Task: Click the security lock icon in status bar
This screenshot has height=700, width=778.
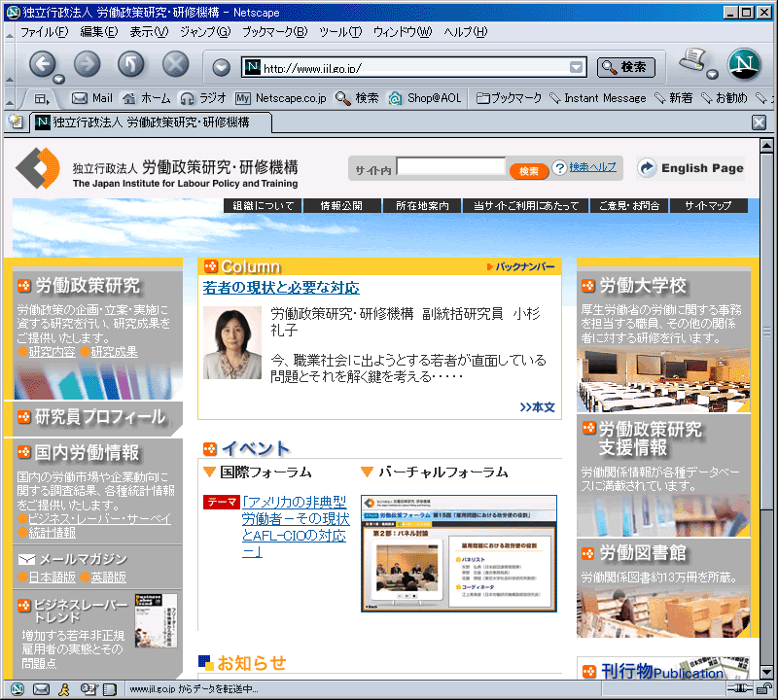Action: tap(764, 688)
